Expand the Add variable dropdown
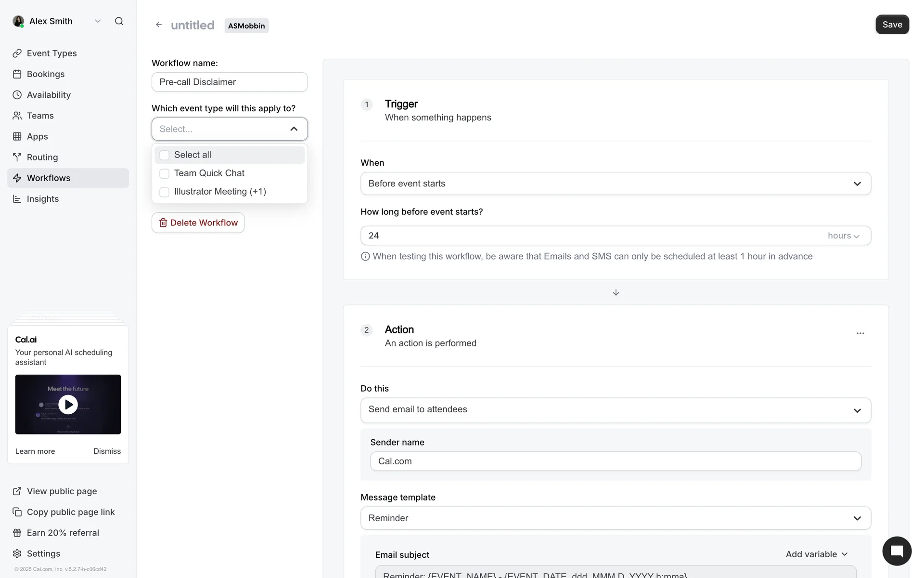 (817, 554)
